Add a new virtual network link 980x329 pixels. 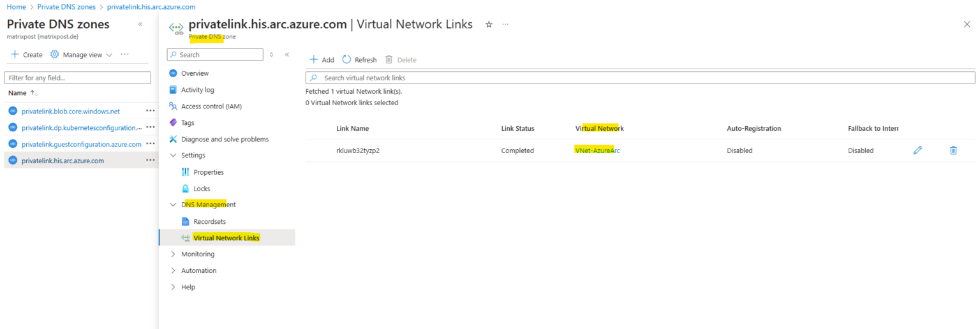tap(322, 60)
